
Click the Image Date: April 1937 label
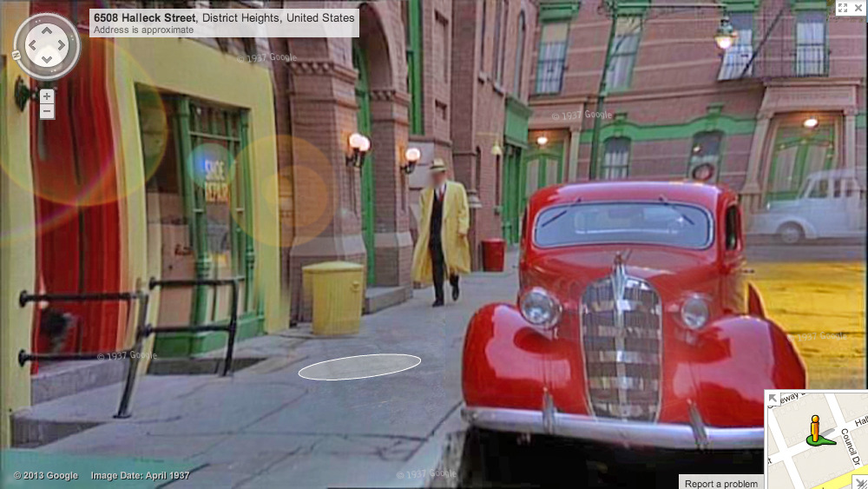tap(140, 475)
